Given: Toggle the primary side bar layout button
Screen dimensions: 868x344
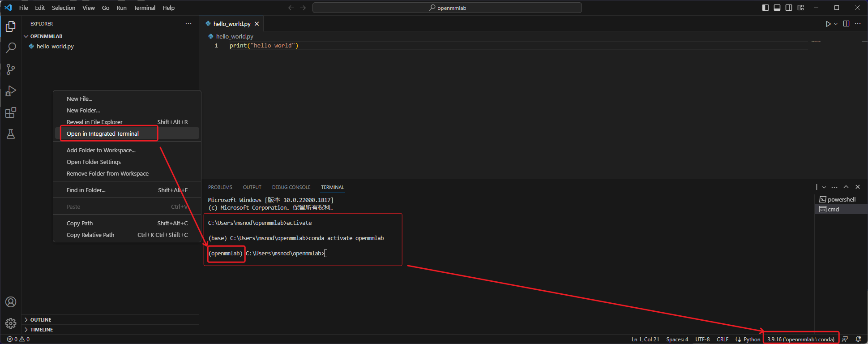Looking at the screenshot, I should [x=765, y=8].
